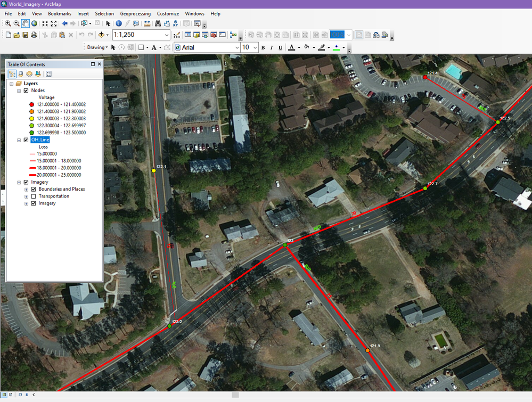Toggle the OH_Line layer visibility
Viewport: 532px width, 402px height.
[26, 140]
